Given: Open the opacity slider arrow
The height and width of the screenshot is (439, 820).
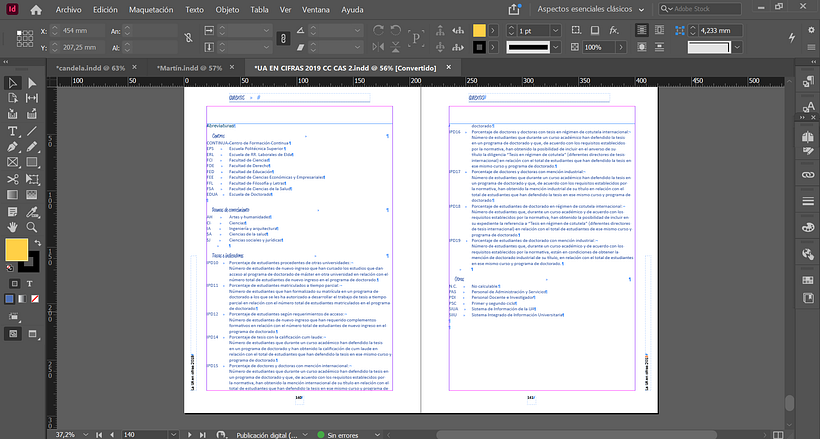Looking at the screenshot, I should click(x=621, y=47).
